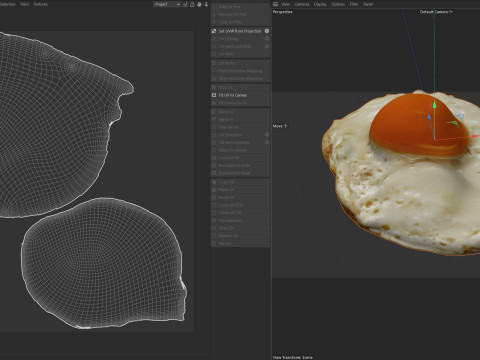Choose Copy UV entry

(240, 182)
